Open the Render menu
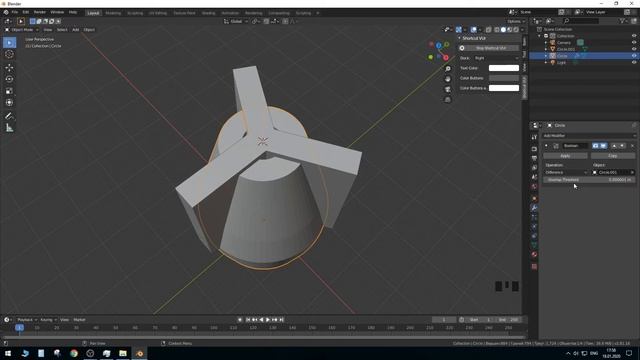The height and width of the screenshot is (360, 640). (x=40, y=12)
